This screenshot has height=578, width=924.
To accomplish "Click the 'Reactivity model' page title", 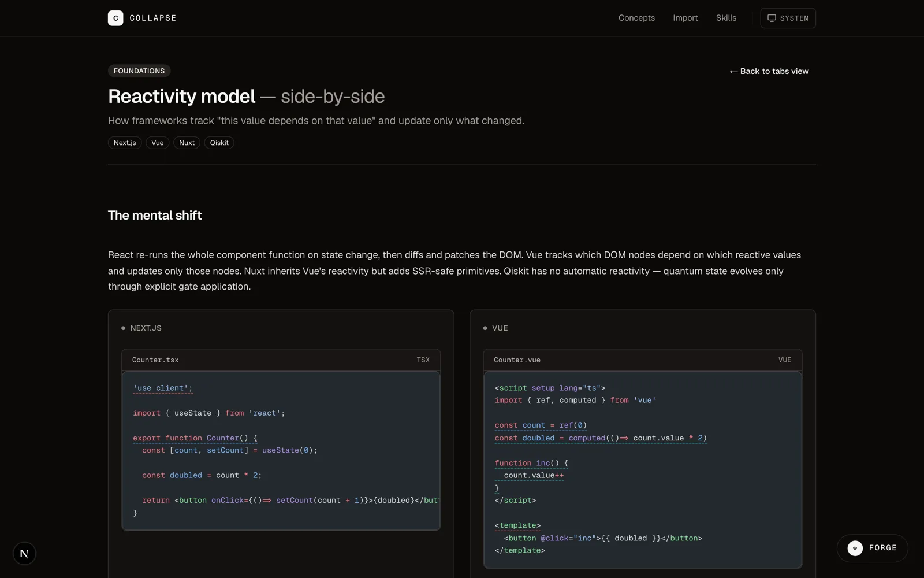I will pos(181,96).
